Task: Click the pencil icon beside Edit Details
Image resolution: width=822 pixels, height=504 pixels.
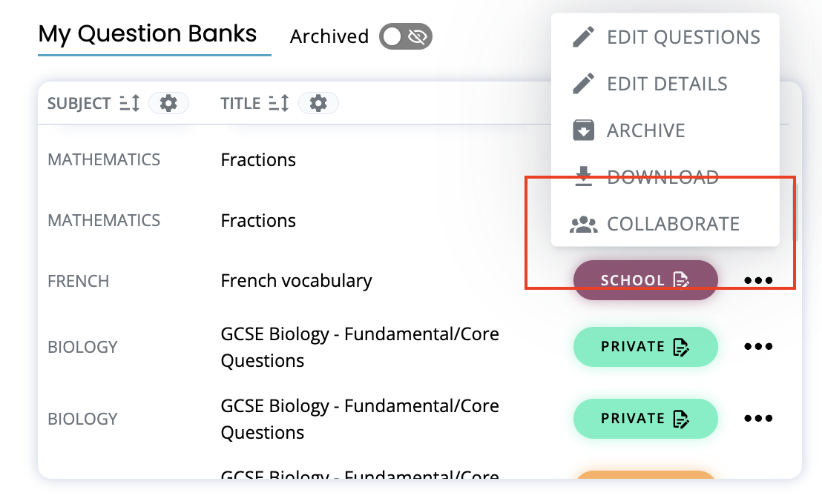Action: 584,84
